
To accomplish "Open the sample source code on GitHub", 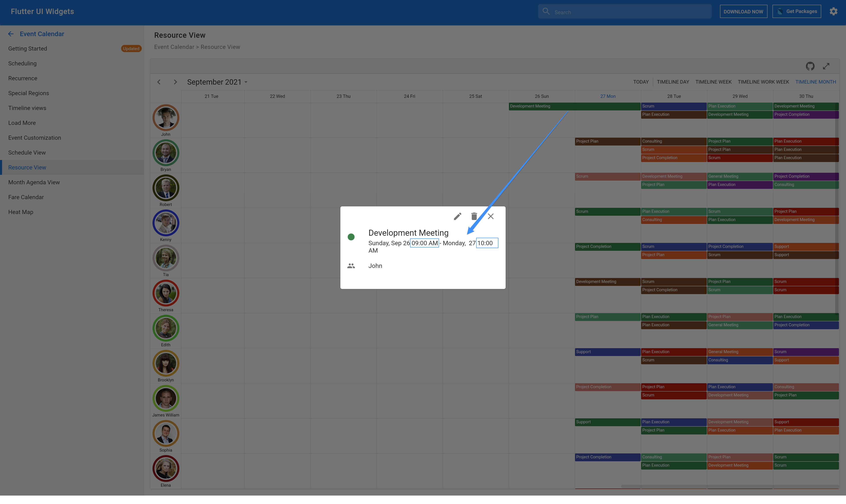I will pyautogui.click(x=810, y=66).
